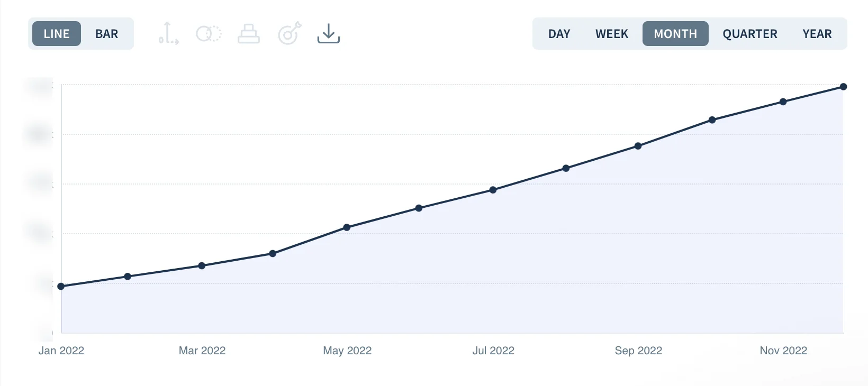
Task: Select the May 2022 data point
Action: coord(347,227)
